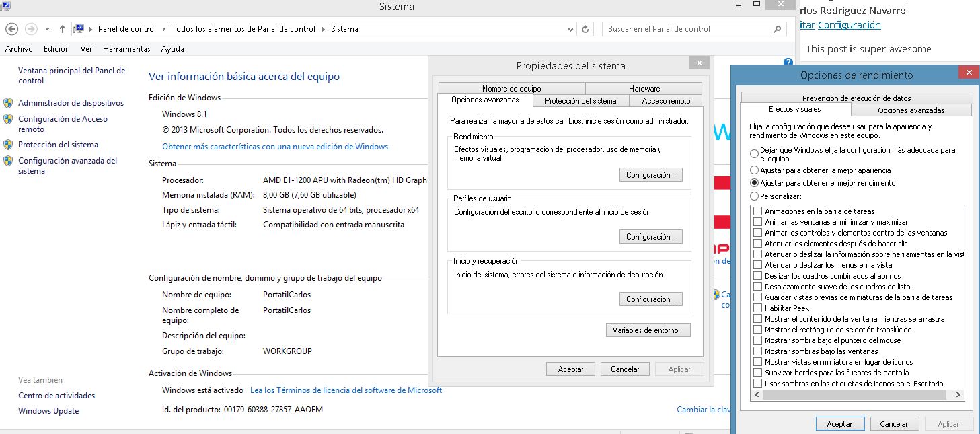Screen dimensions: 980x434
Task: Select 'Ajustar para obtener la mejor apariencia'
Action: [x=754, y=170]
